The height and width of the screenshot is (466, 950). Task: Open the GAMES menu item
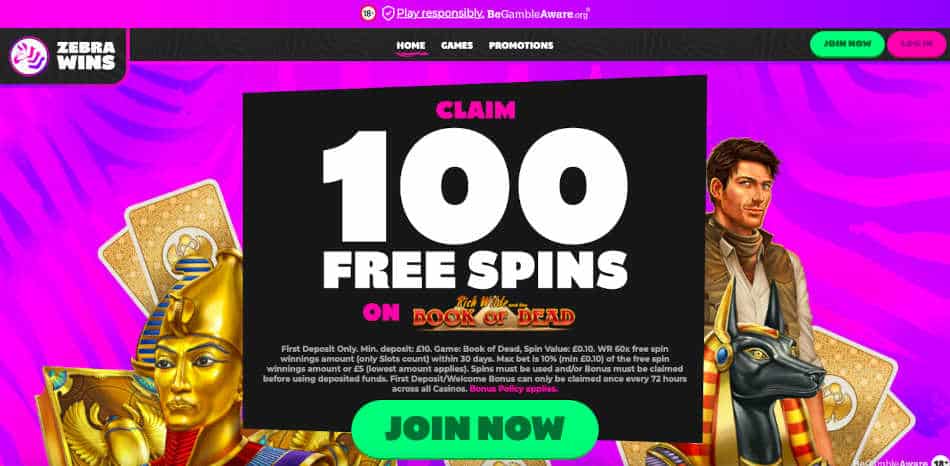(457, 45)
